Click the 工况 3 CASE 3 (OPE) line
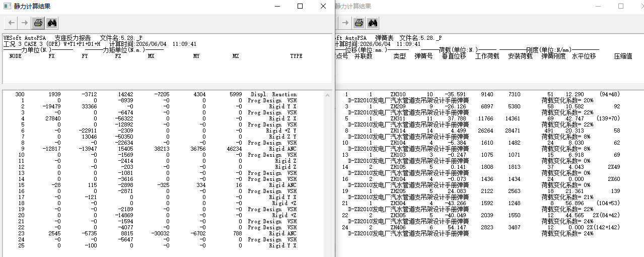644x257 pixels. [52, 44]
